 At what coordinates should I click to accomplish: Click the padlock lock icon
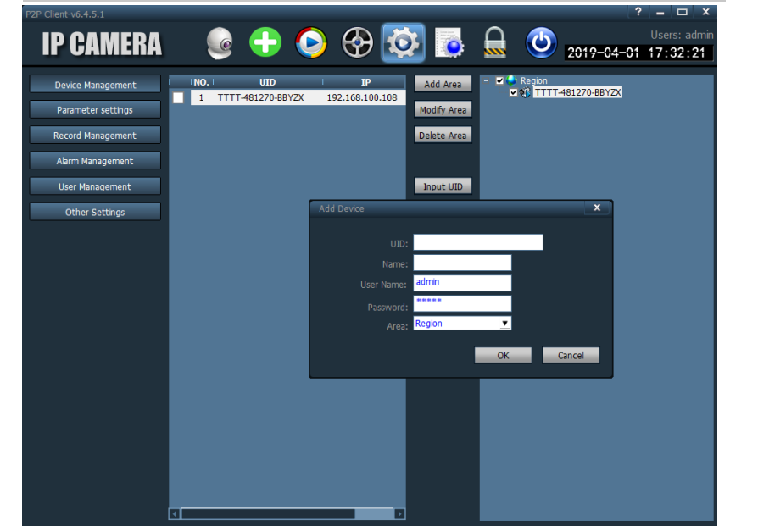(494, 42)
